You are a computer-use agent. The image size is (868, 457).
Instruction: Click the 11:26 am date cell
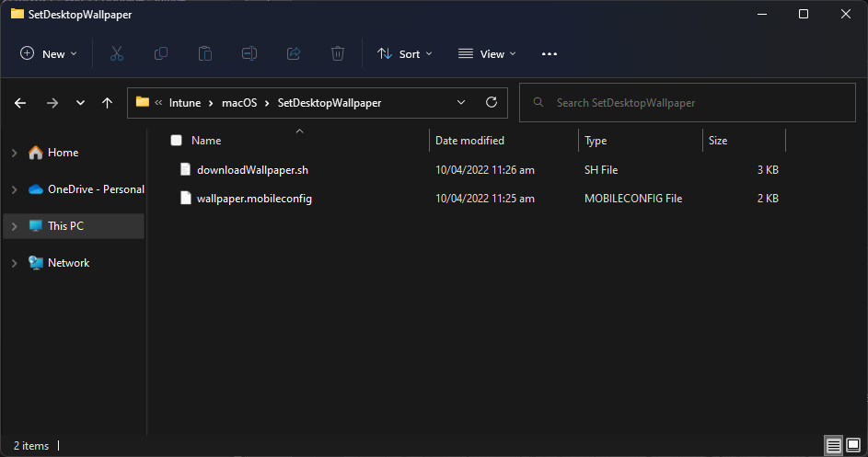pos(485,170)
